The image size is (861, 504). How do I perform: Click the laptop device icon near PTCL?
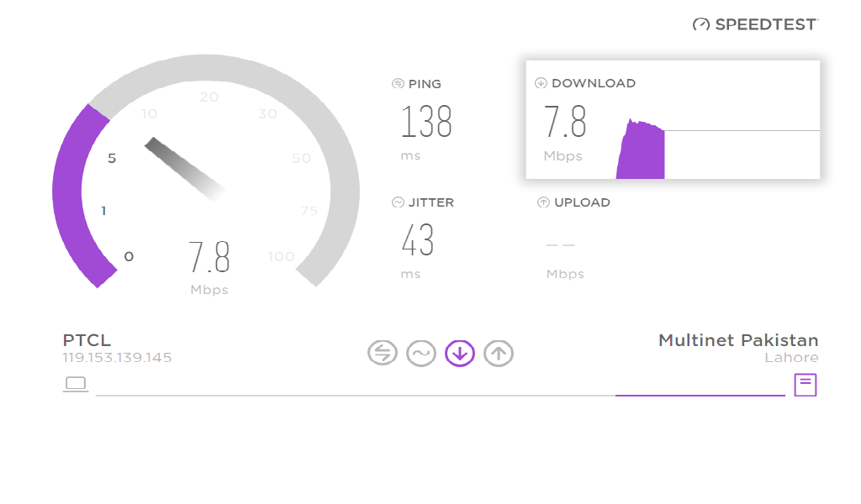point(75,383)
